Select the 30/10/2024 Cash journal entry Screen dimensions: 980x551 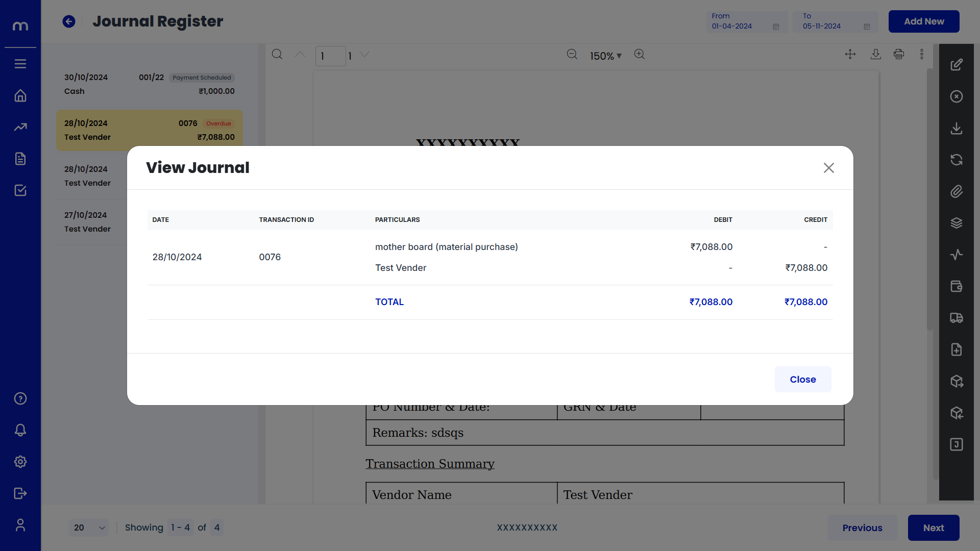pyautogui.click(x=149, y=84)
